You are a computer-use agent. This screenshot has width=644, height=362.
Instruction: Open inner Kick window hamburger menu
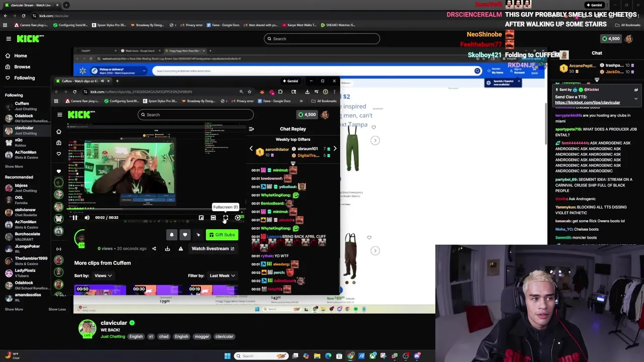[59, 115]
